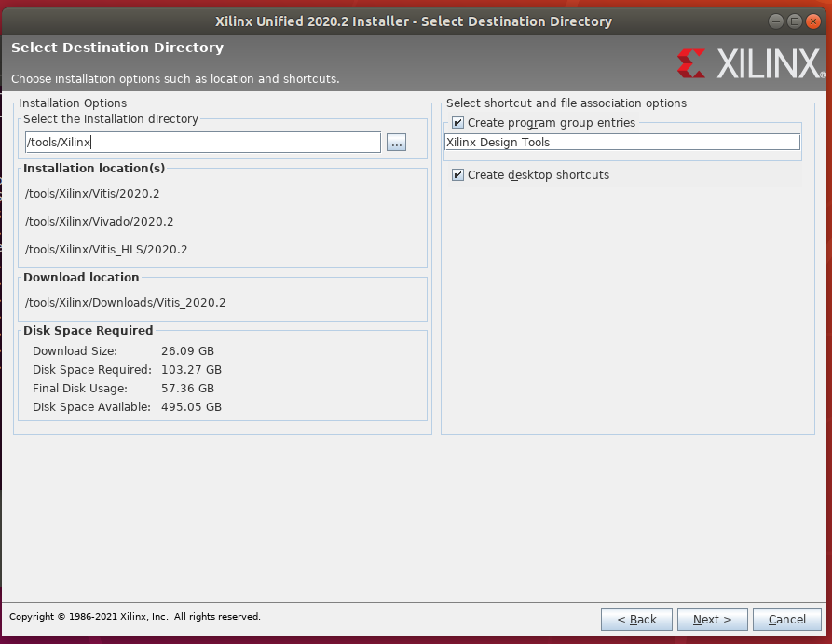The height and width of the screenshot is (644, 832).
Task: Select the Vivado/2020.2 installation location path
Action: [x=100, y=222]
